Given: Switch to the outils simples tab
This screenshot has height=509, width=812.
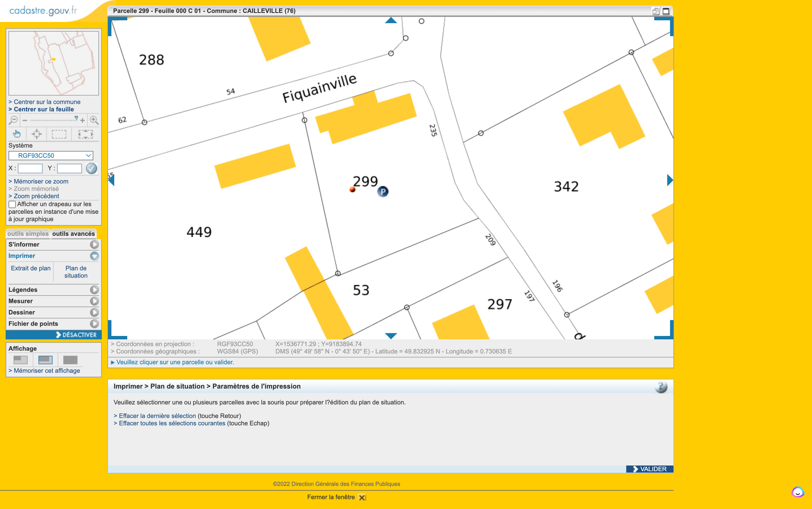Looking at the screenshot, I should (x=28, y=234).
